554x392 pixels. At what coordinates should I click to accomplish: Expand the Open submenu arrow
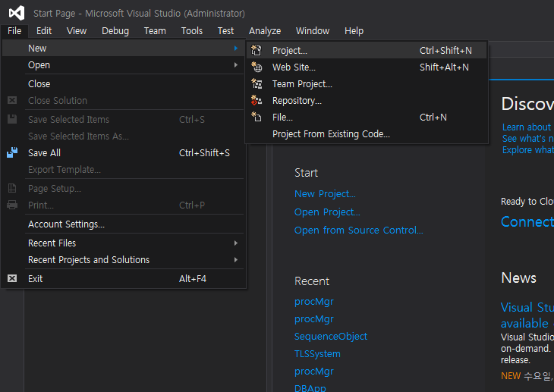(236, 65)
